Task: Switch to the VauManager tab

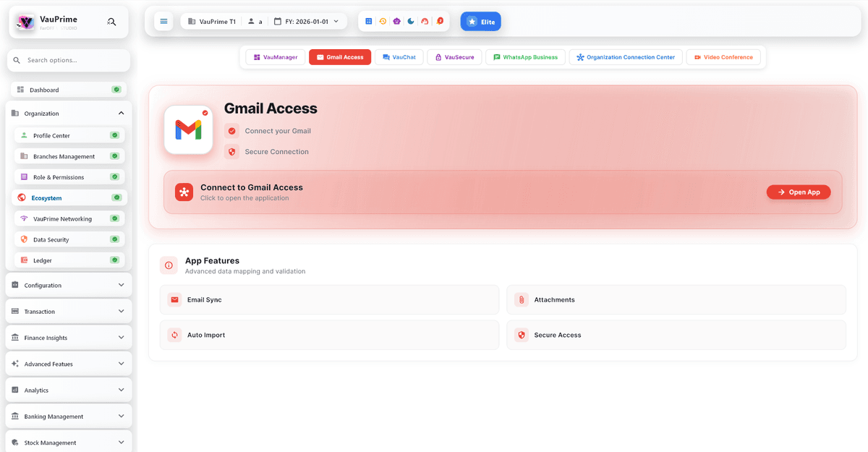Action: pos(276,57)
